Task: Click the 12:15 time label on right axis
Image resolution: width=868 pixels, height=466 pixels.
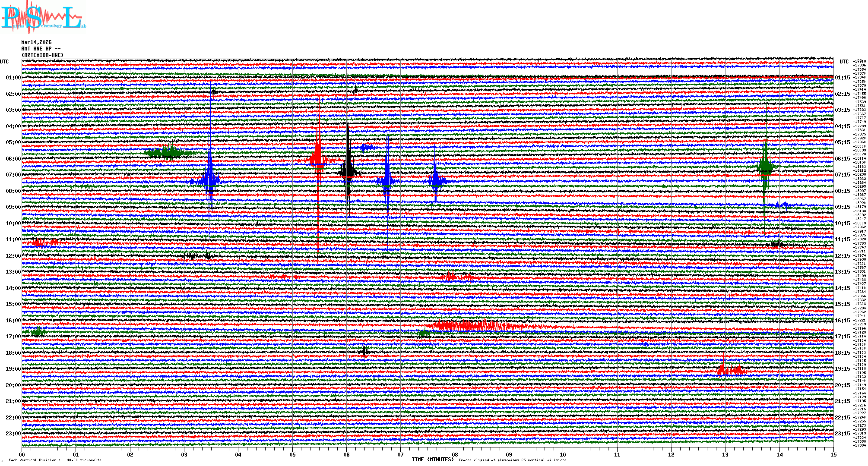Action: [x=842, y=256]
